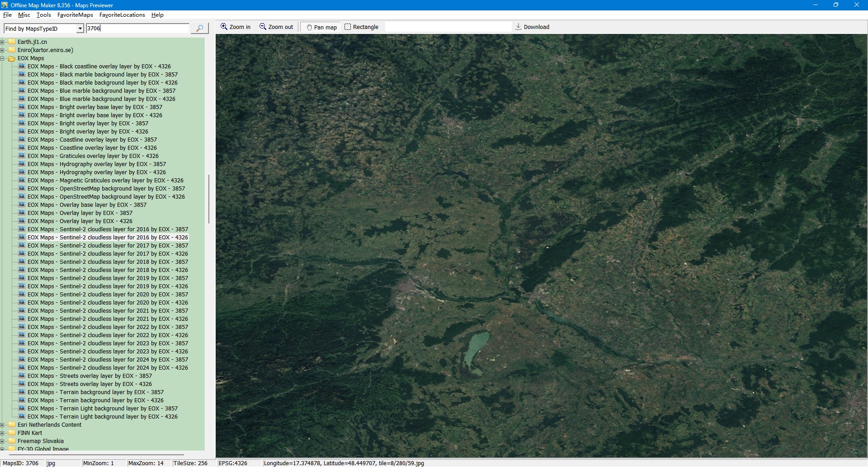The image size is (868, 467).
Task: Open the FavoriteLocations menu
Action: click(x=122, y=15)
